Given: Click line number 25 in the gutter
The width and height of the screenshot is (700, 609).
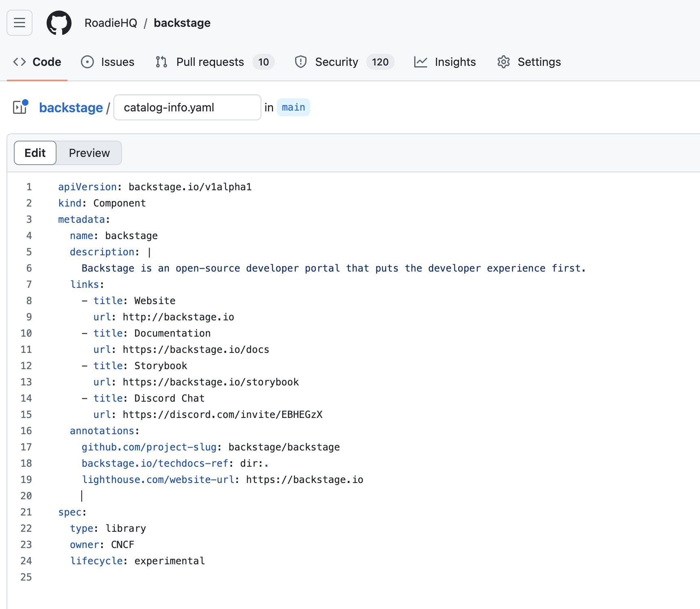Looking at the screenshot, I should [26, 577].
